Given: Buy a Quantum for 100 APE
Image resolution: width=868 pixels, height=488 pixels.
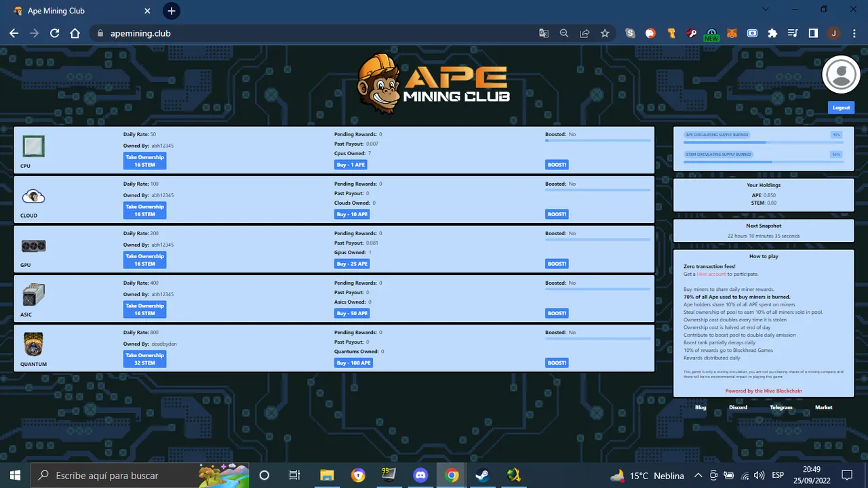Looking at the screenshot, I should (354, 363).
